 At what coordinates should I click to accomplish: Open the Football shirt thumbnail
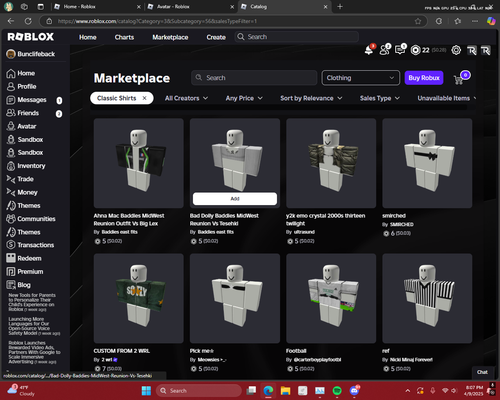click(x=331, y=298)
